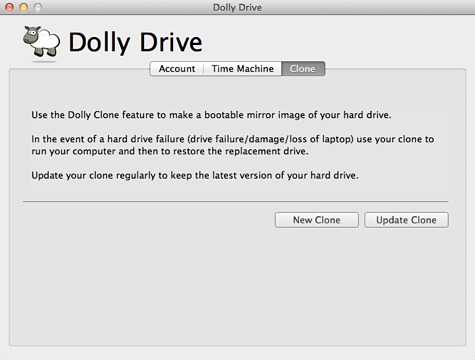Click the 'Dolly Drive' window title text
The width and height of the screenshot is (475, 360).
pyautogui.click(x=237, y=7)
